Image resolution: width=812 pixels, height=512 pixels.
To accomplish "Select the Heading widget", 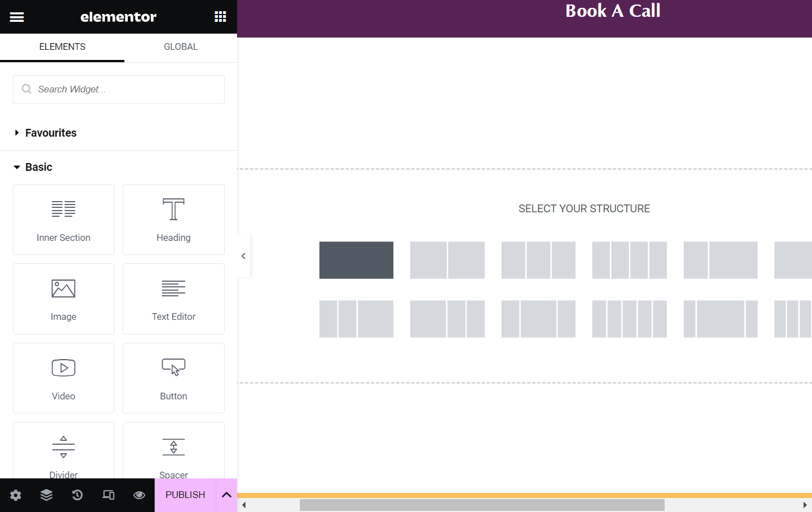I will coord(174,220).
